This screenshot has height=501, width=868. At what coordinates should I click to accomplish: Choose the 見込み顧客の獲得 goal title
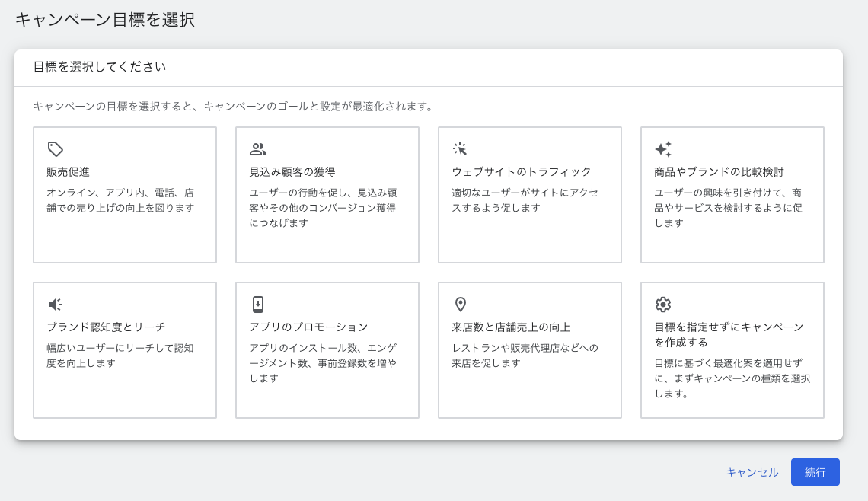pos(292,172)
